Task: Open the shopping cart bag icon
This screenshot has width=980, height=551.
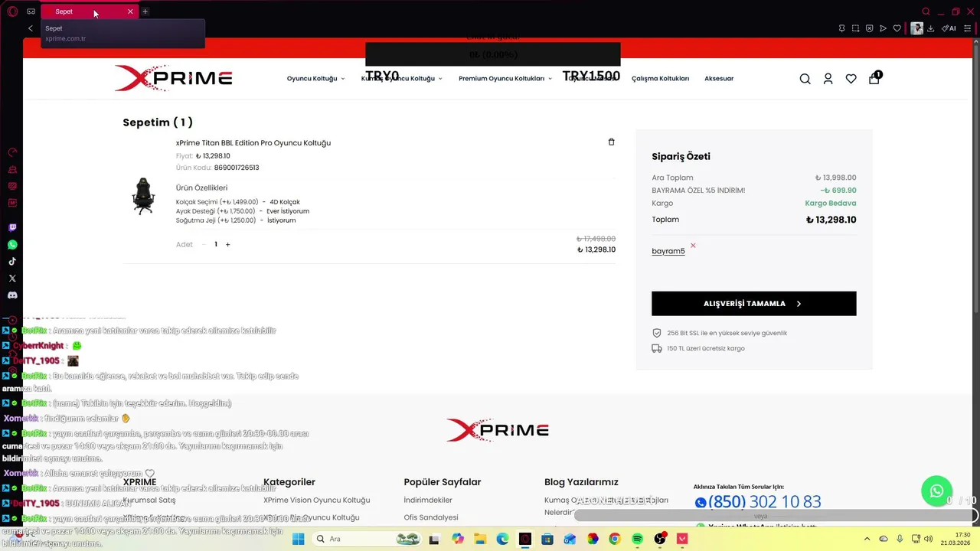Action: pos(874,78)
